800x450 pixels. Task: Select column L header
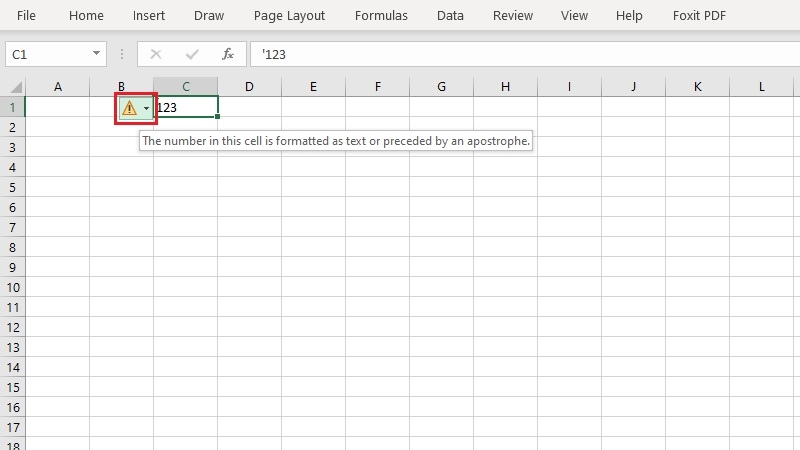[x=761, y=87]
